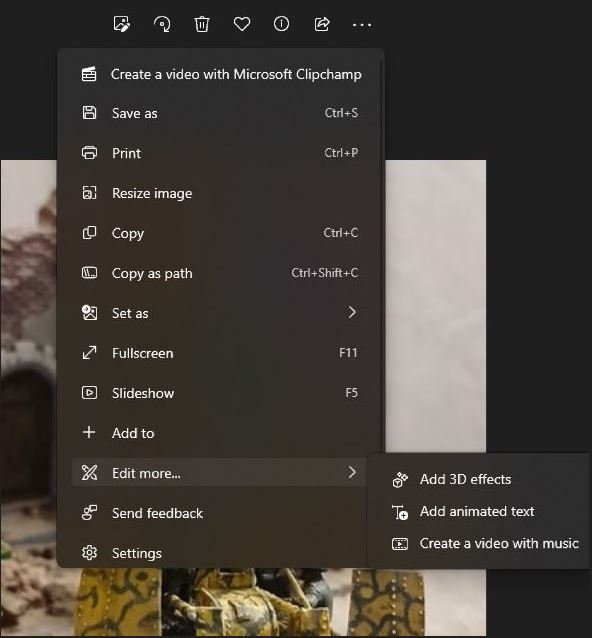Viewport: 592px width, 638px height.
Task: Choose Save as from the menu
Action: 220,113
